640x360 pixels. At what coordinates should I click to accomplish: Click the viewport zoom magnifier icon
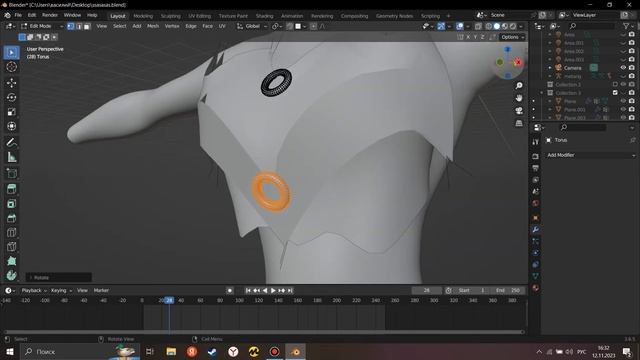(x=519, y=86)
